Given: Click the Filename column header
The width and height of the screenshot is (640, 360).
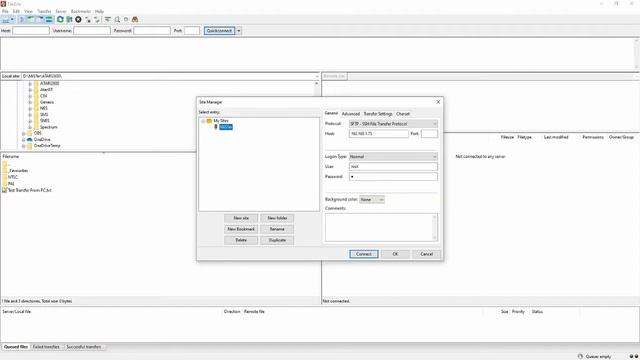Looking at the screenshot, I should (11, 156).
